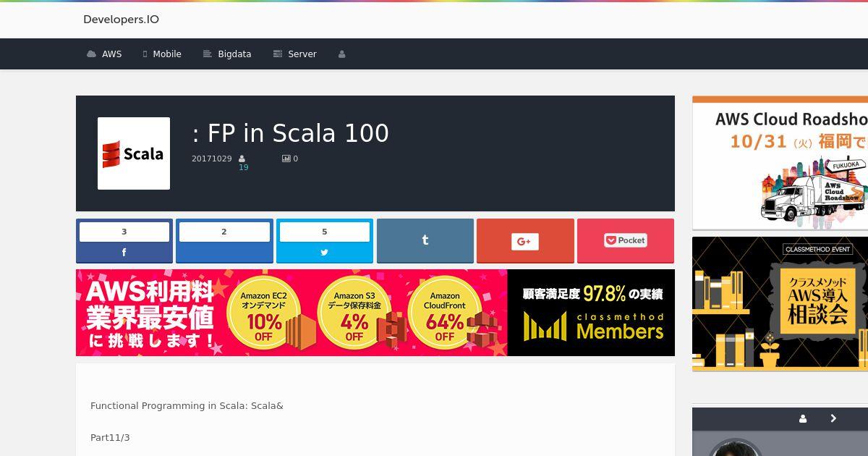Click the post date 20171029
868x456 pixels.
point(212,159)
